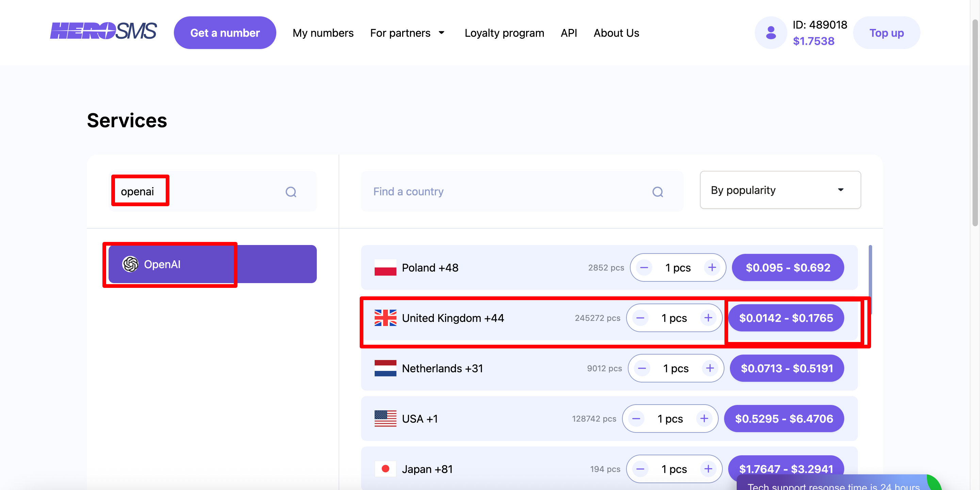
Task: Decrease United Kingdom quantity with minus icon
Action: click(640, 318)
